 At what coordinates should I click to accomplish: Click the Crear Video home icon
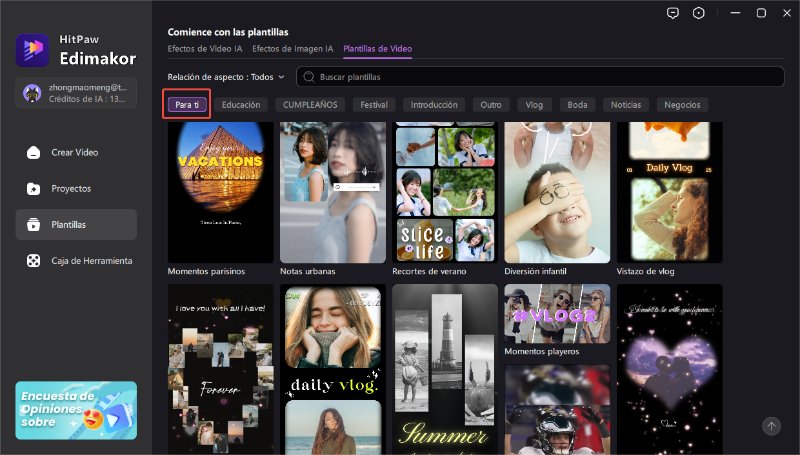pyautogui.click(x=33, y=152)
